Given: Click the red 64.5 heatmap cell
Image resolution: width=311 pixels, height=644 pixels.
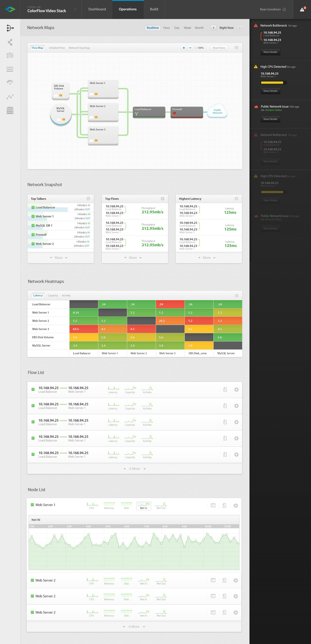Looking at the screenshot, I should [84, 329].
